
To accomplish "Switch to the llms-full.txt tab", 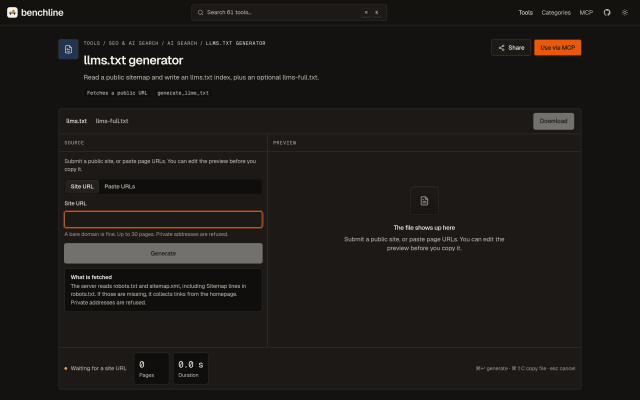I will tap(112, 121).
